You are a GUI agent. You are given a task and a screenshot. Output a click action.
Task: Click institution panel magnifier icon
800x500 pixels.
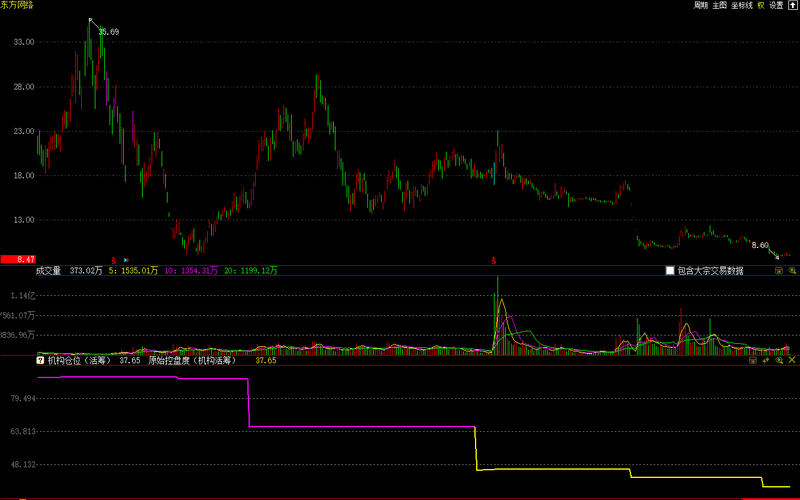click(779, 360)
